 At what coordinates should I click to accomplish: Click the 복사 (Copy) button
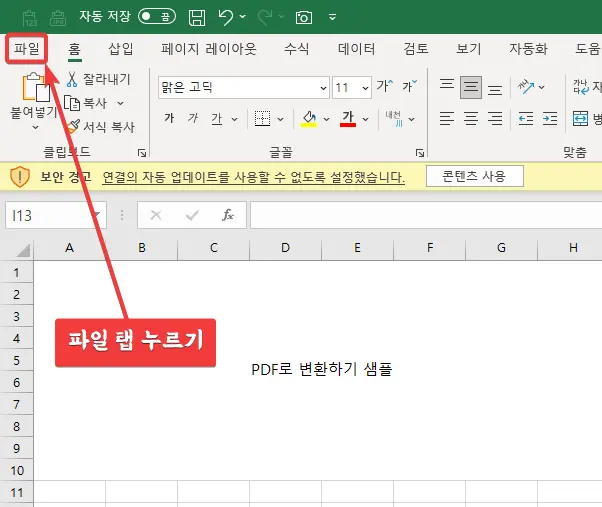[x=86, y=103]
